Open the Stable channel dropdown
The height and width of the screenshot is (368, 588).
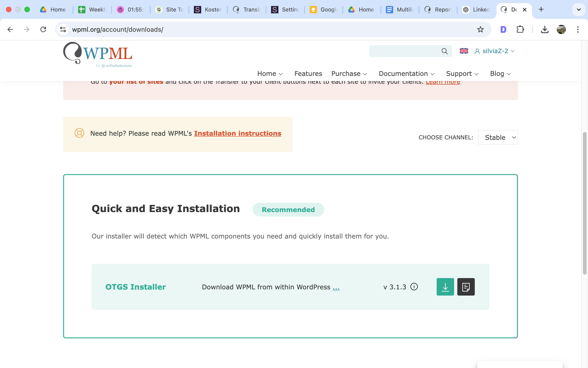click(x=498, y=137)
